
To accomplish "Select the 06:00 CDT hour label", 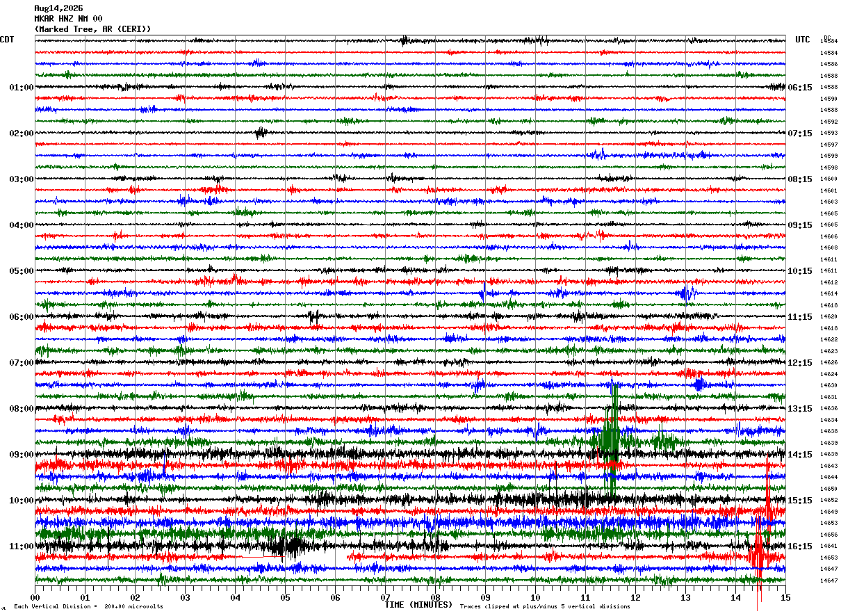I will coord(22,317).
